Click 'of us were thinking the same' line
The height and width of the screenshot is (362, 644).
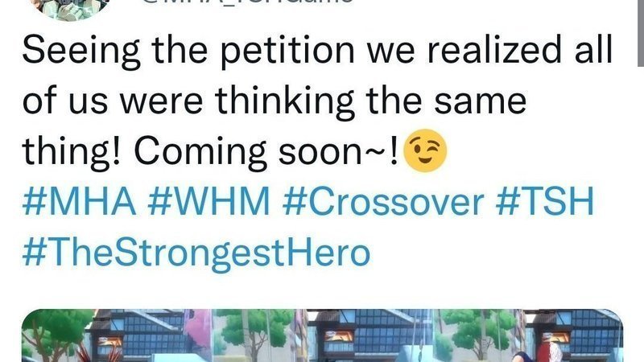click(x=275, y=101)
